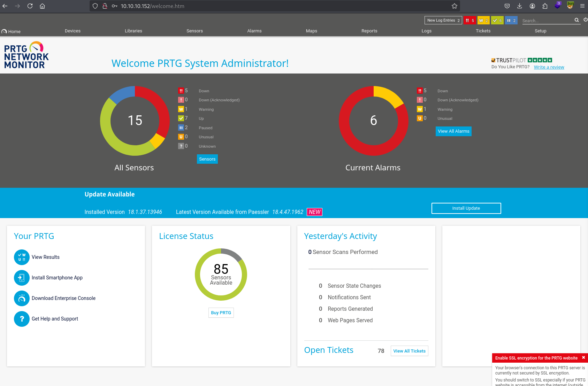Open the Tickets menu

point(483,31)
